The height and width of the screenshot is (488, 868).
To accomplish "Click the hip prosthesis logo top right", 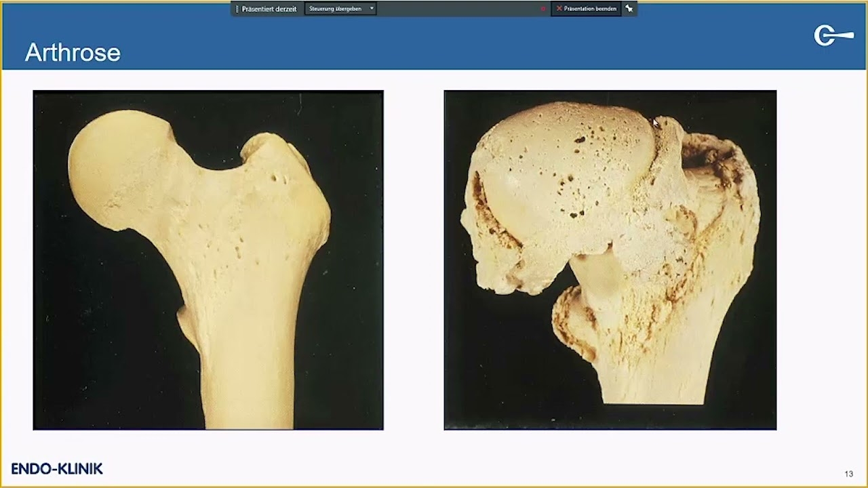I will tap(833, 35).
